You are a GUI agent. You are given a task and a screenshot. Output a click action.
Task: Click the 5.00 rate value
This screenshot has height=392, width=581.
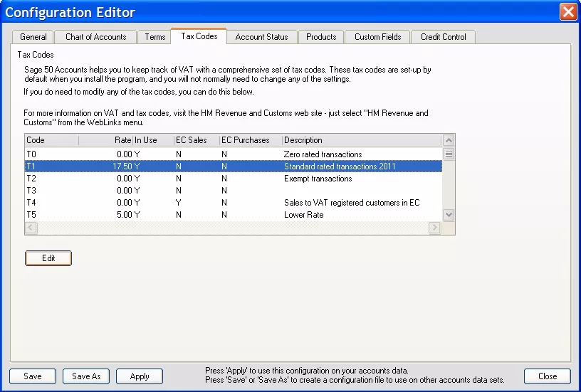124,215
